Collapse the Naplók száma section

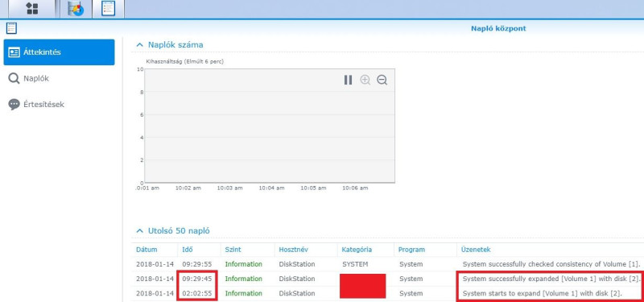pyautogui.click(x=140, y=45)
